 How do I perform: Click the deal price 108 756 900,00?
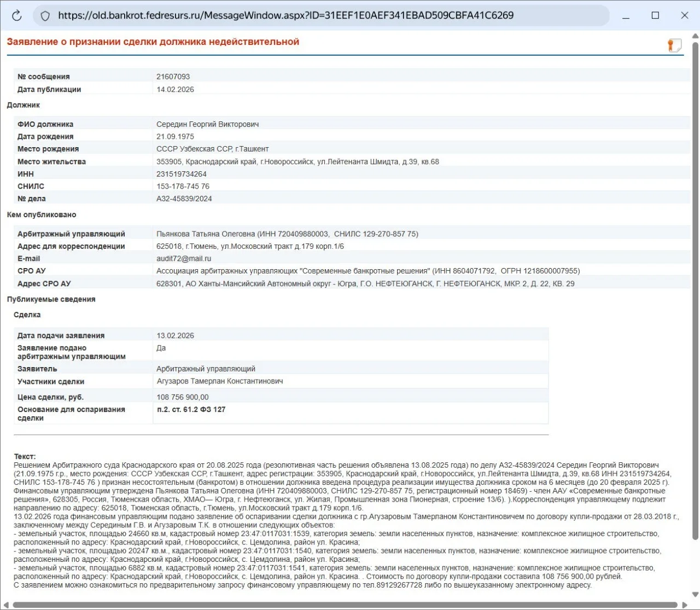tap(183, 397)
